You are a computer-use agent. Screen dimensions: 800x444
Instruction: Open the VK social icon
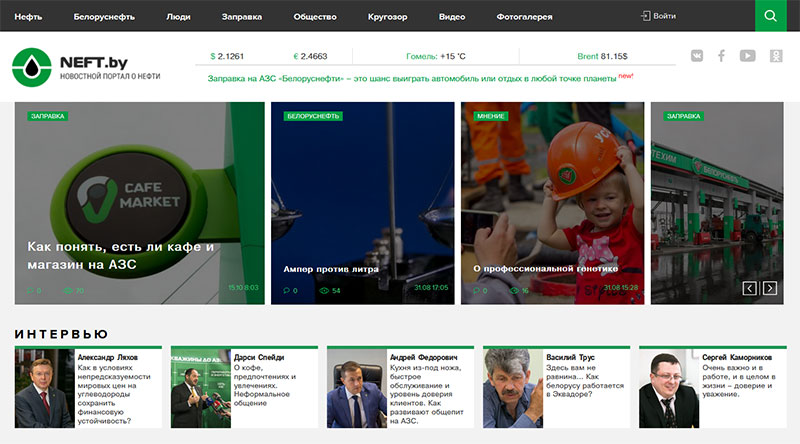tap(697, 56)
